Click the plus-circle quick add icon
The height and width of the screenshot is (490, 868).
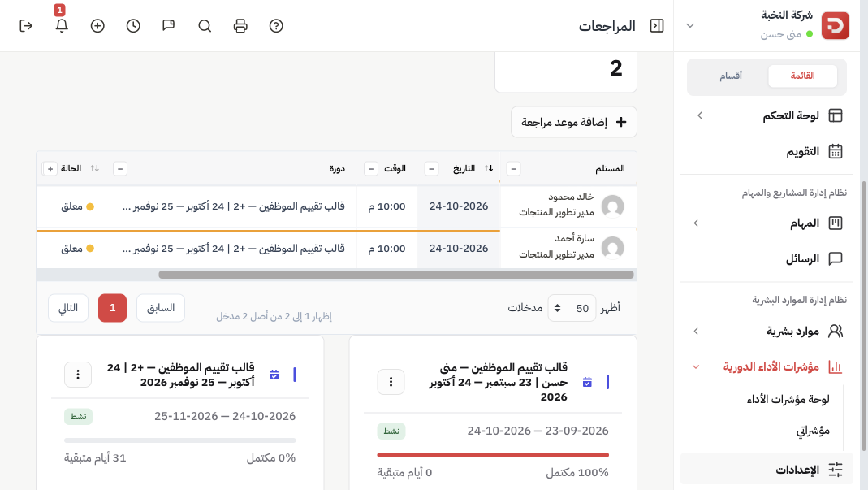tap(97, 26)
